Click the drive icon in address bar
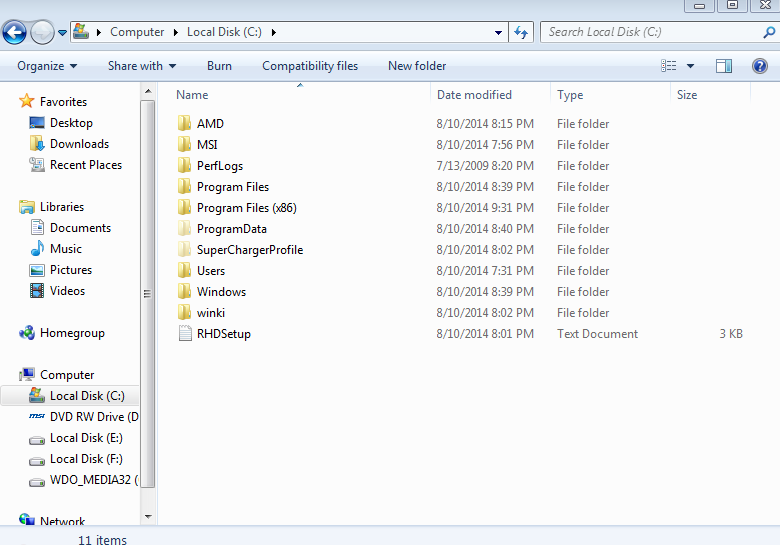The height and width of the screenshot is (545, 780). tap(81, 32)
